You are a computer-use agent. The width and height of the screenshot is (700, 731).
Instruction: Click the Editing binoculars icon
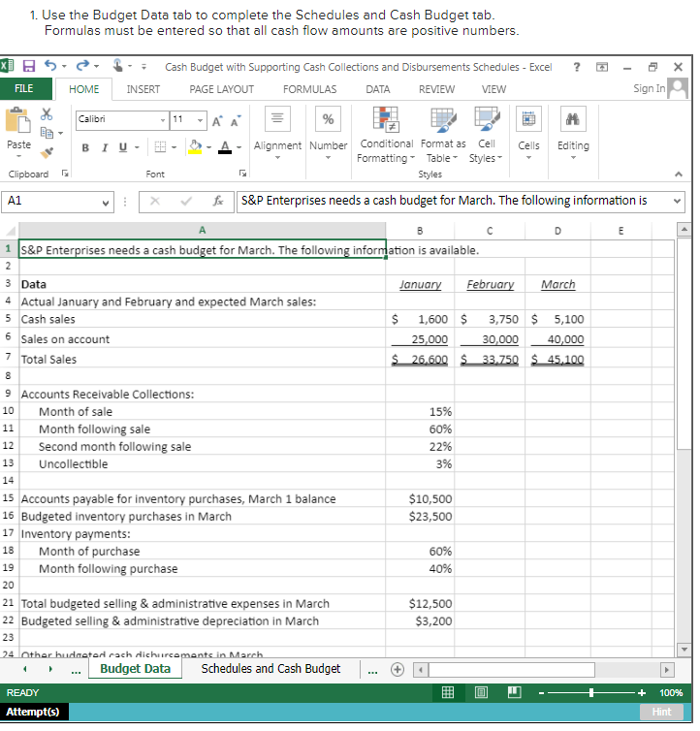point(573,119)
